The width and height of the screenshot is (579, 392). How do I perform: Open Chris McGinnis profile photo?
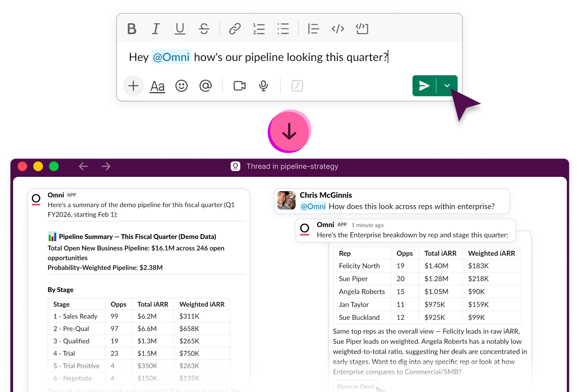(287, 201)
